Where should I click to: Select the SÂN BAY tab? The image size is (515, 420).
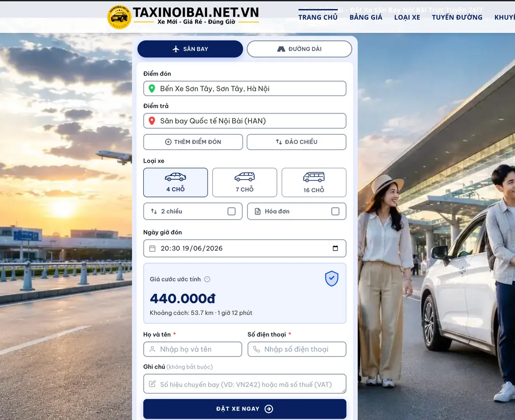[x=190, y=49]
